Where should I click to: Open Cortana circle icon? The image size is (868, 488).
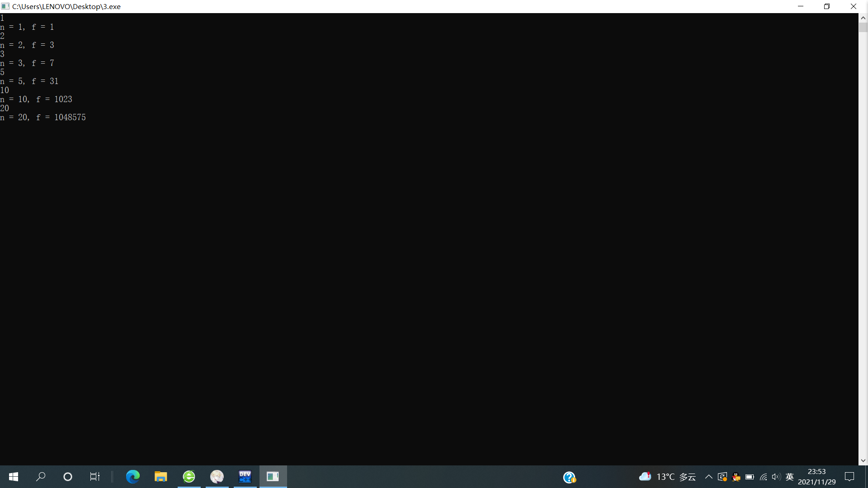coord(68,477)
